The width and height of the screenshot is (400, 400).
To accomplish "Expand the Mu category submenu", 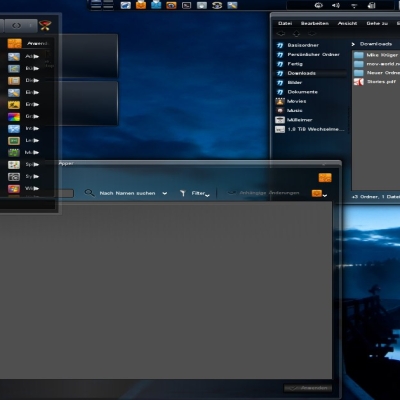I will [x=36, y=152].
